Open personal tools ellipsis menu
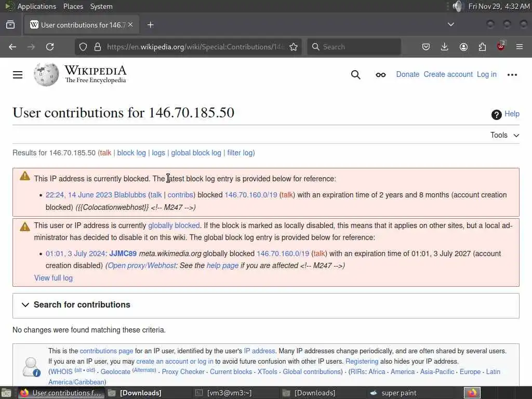 tap(512, 75)
